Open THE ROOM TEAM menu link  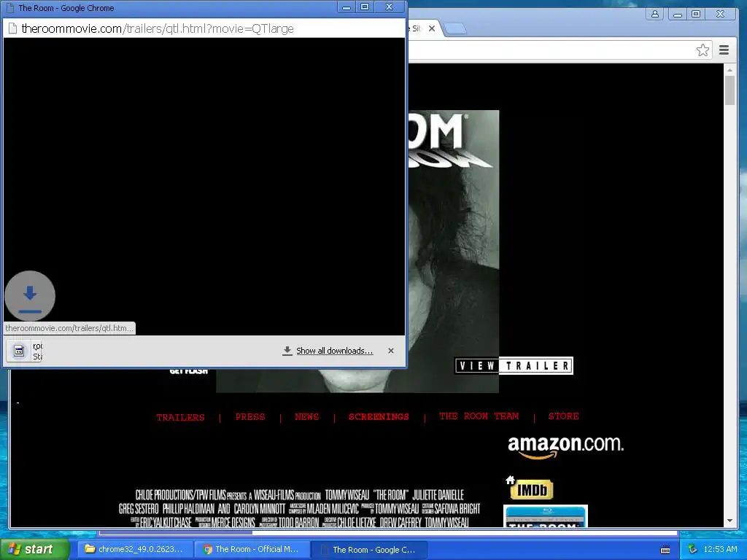[479, 416]
